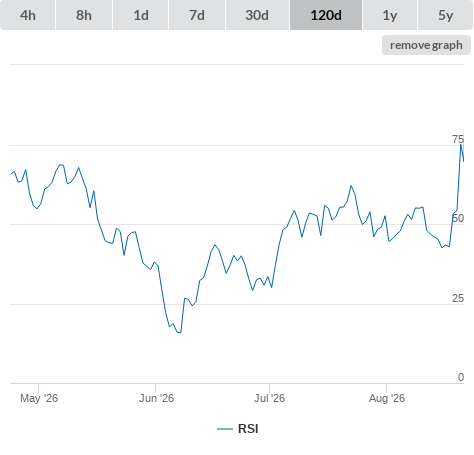Viewport: 474px width, 455px height.
Task: Toggle the RSI series legend label
Action: [x=248, y=429]
